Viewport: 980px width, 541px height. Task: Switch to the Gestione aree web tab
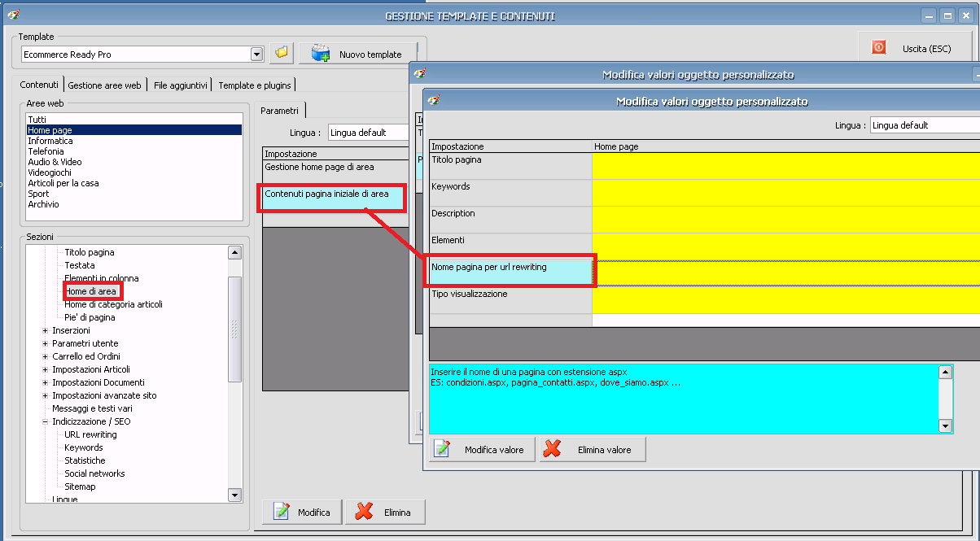[x=104, y=85]
